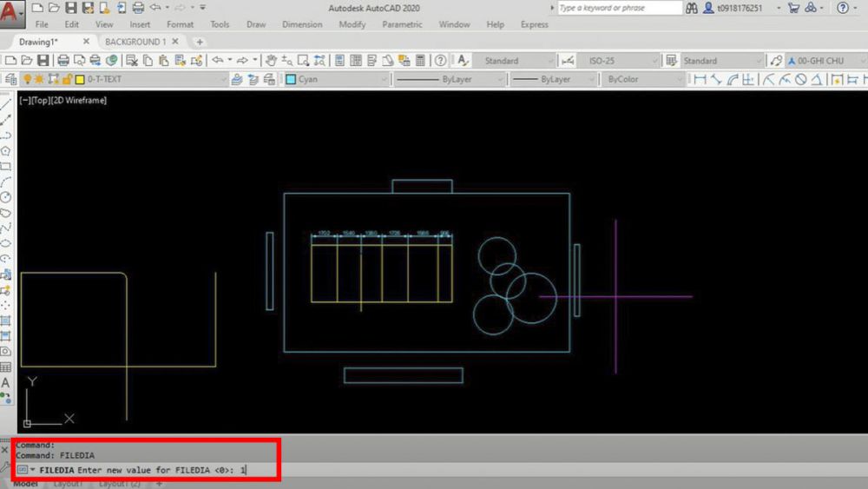Viewport: 868px width, 489px height.
Task: Select the Aligned dimension tool
Action: [716, 80]
